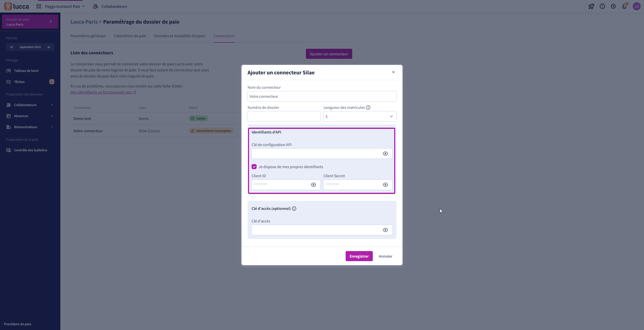The image size is (644, 330).
Task: Click the Lucca logo
Action: click(x=16, y=6)
